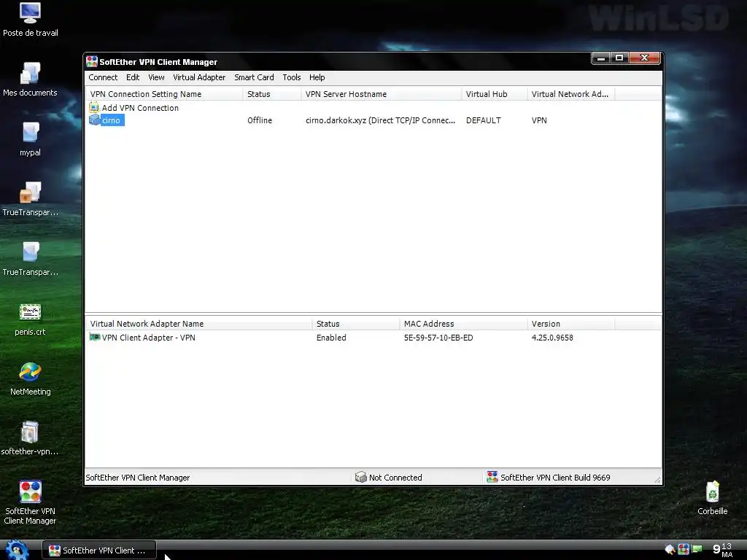Click the cirno connection name

point(111,120)
